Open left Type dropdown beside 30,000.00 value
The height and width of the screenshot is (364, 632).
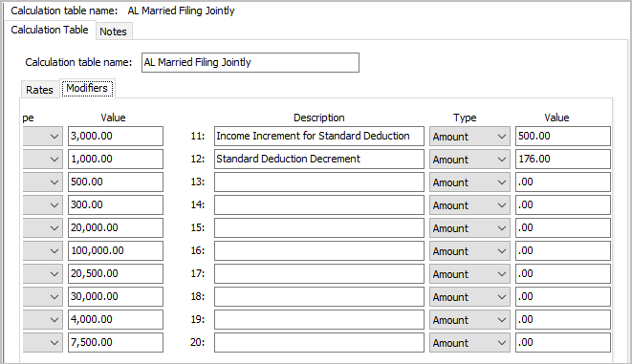point(43,297)
